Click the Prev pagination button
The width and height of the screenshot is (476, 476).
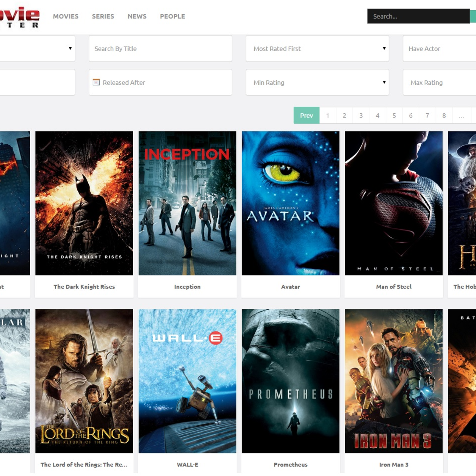click(306, 115)
